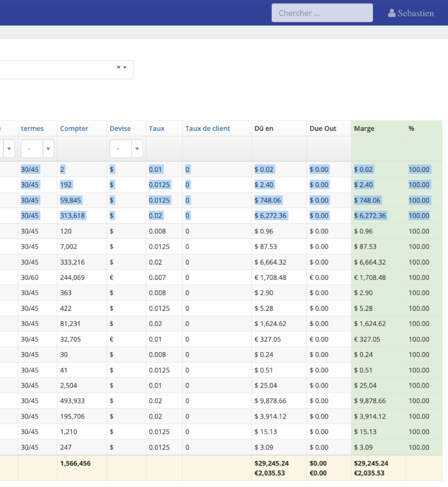Open the select box caret arrow
Screen dimensions: 448x487
125,68
